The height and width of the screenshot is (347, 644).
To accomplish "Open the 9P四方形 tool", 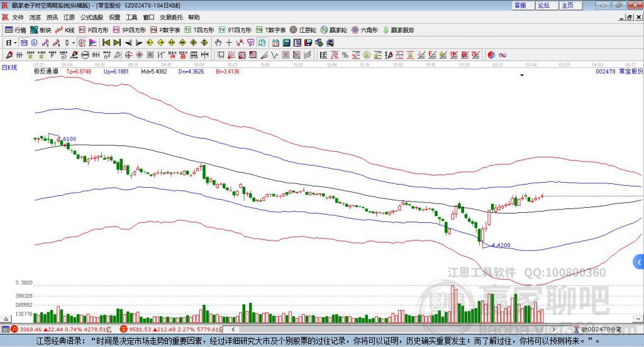I will 130,30.
